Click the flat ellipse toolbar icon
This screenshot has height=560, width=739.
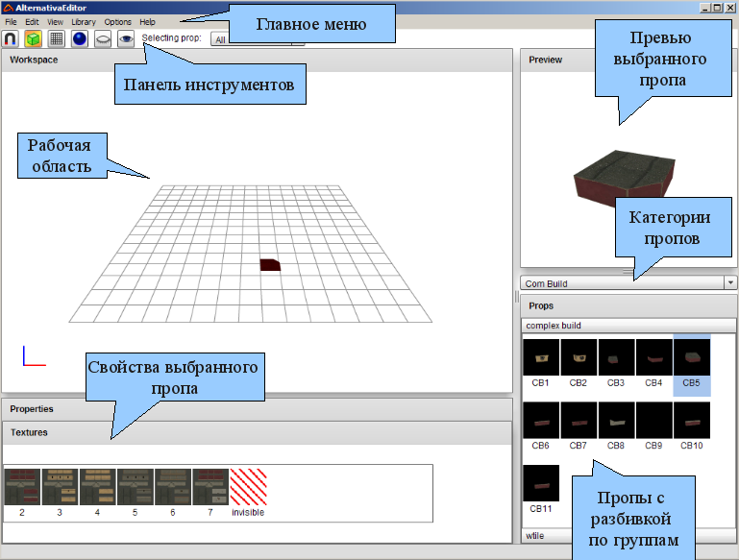point(103,39)
